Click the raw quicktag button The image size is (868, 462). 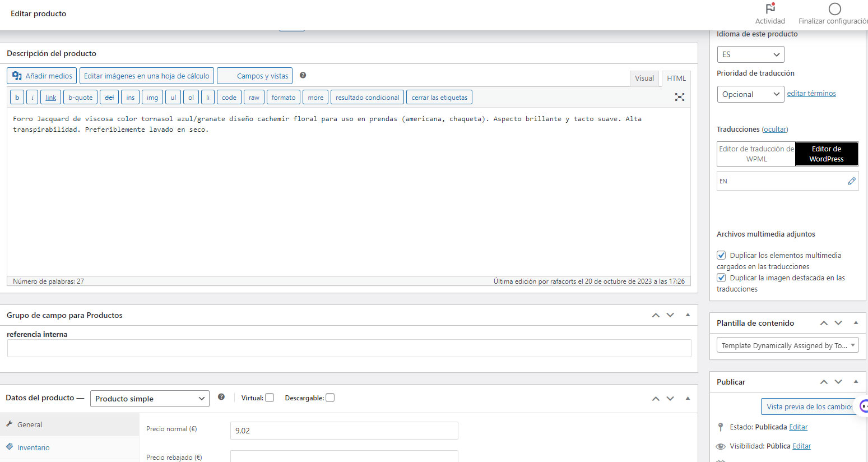pyautogui.click(x=254, y=98)
